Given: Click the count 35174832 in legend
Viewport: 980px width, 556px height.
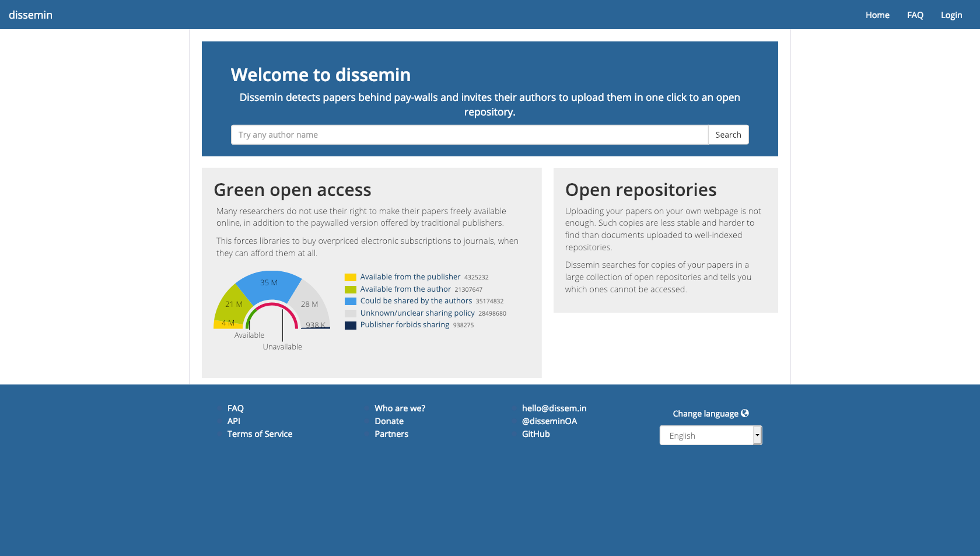Looking at the screenshot, I should pyautogui.click(x=489, y=302).
